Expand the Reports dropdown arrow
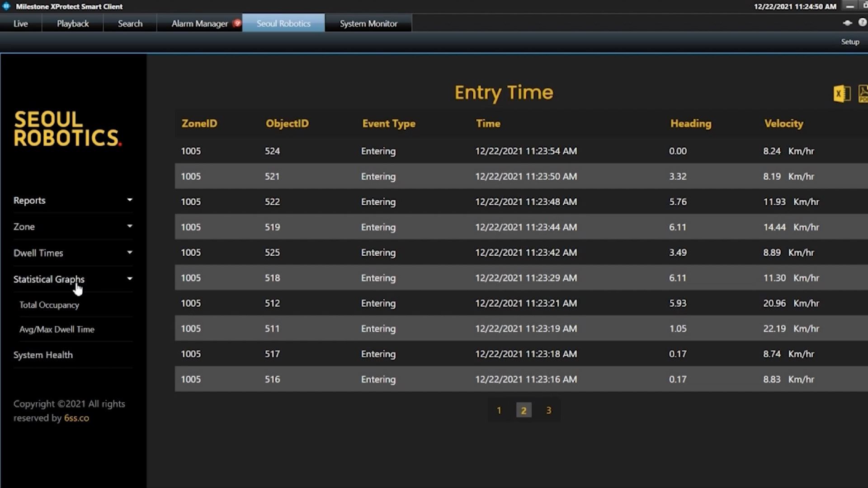This screenshot has height=488, width=868. pyautogui.click(x=130, y=200)
